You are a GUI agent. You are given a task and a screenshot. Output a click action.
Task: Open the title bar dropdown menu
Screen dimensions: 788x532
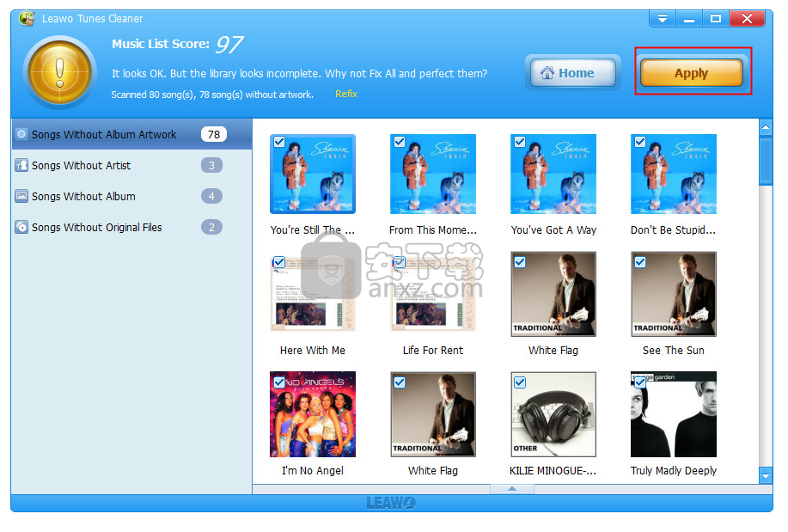663,19
